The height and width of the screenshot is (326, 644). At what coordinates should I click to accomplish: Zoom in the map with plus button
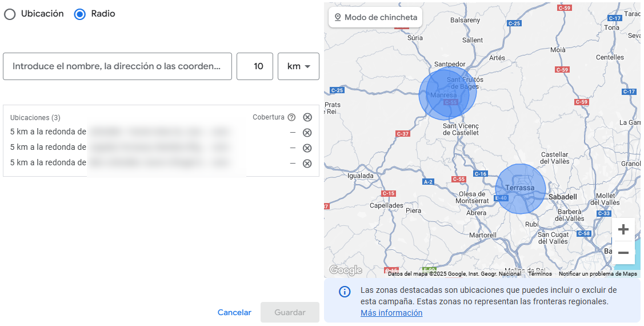click(623, 229)
